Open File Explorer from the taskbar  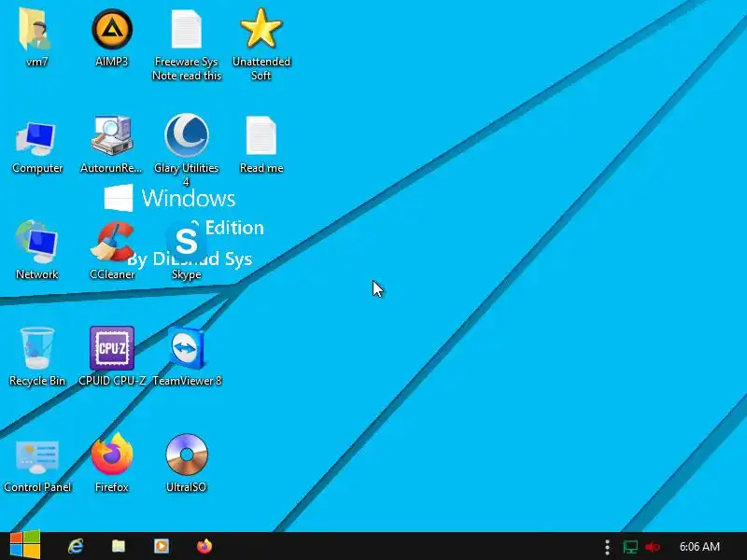119,546
